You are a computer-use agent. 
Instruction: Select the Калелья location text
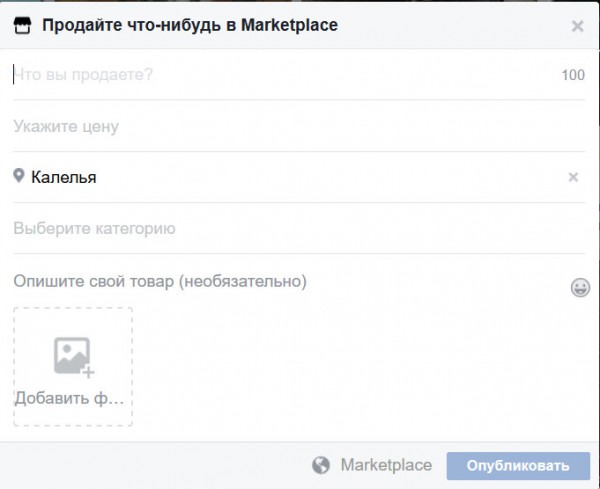[64, 177]
